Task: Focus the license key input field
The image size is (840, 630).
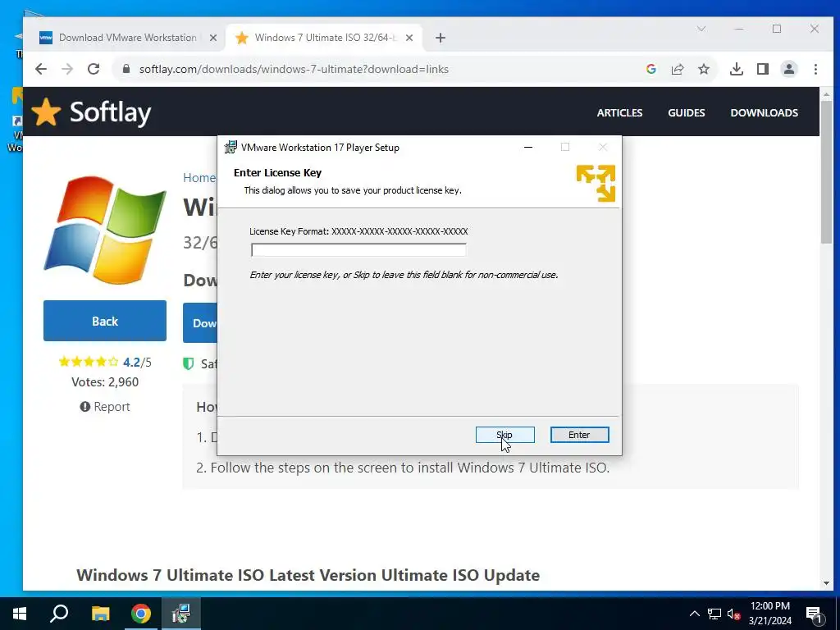Action: 358,249
